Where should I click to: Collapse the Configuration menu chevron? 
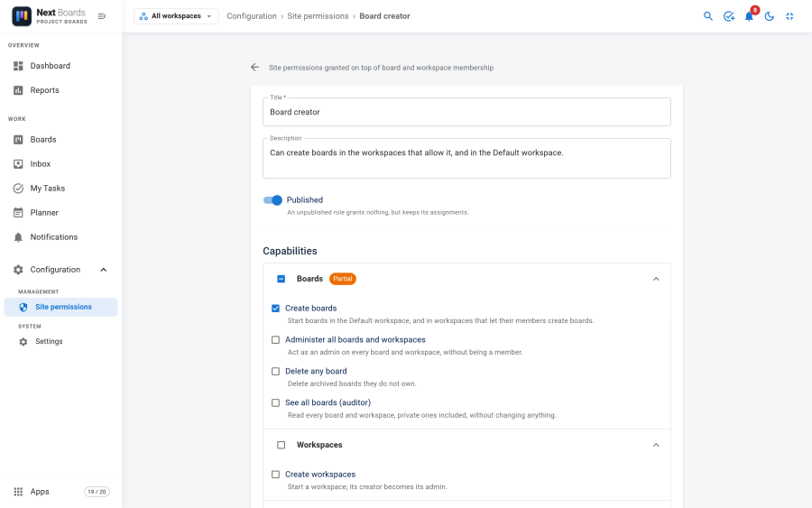tap(104, 269)
